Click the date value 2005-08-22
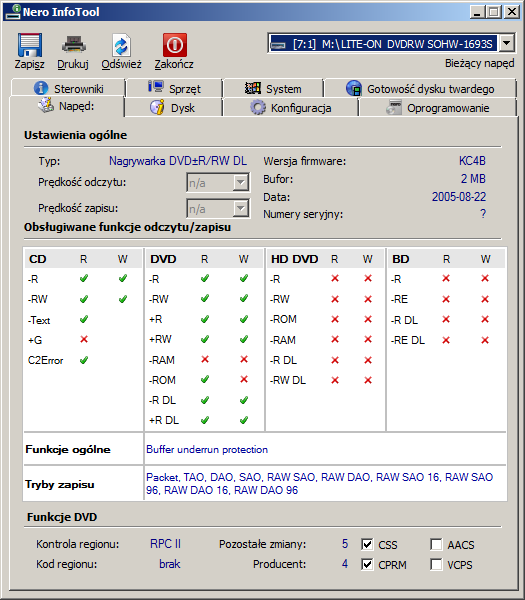Image resolution: width=525 pixels, height=600 pixels. tap(459, 197)
